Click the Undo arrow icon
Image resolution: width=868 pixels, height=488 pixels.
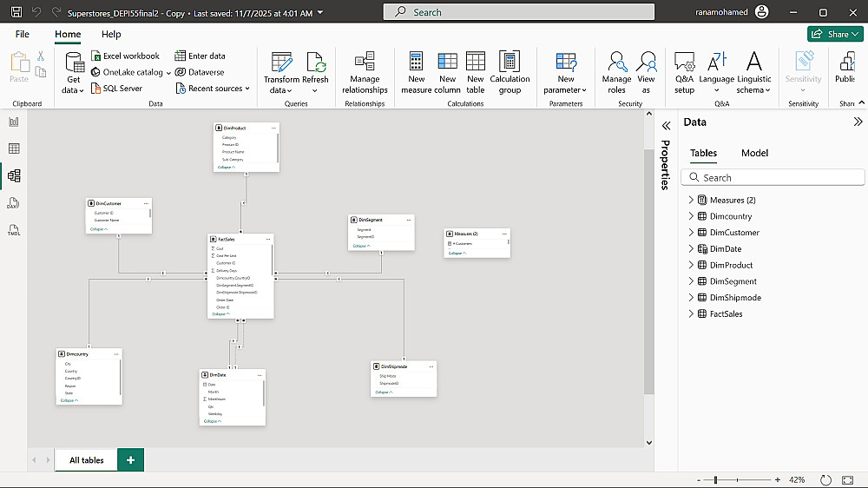coord(36,11)
